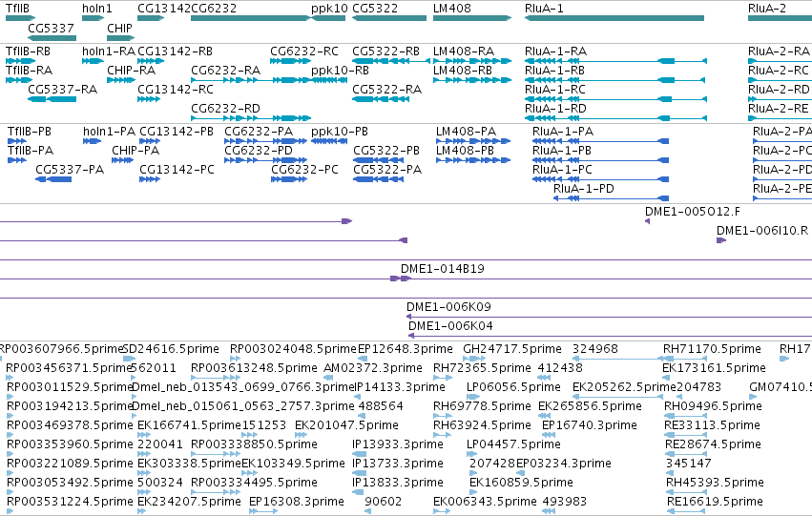The height and width of the screenshot is (516, 812).
Task: Click EST EK173161.5prime
Action: [x=665, y=378]
